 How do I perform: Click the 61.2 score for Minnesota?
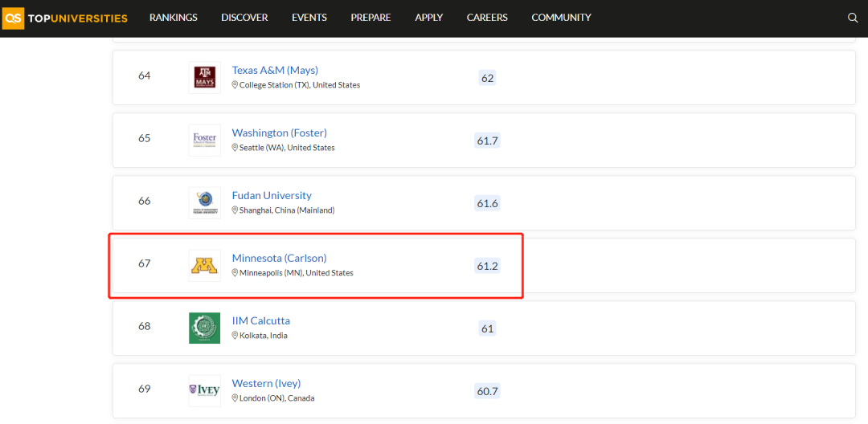487,266
